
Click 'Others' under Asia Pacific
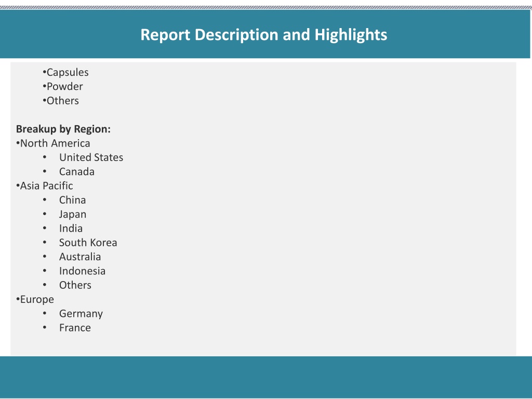[x=75, y=285]
